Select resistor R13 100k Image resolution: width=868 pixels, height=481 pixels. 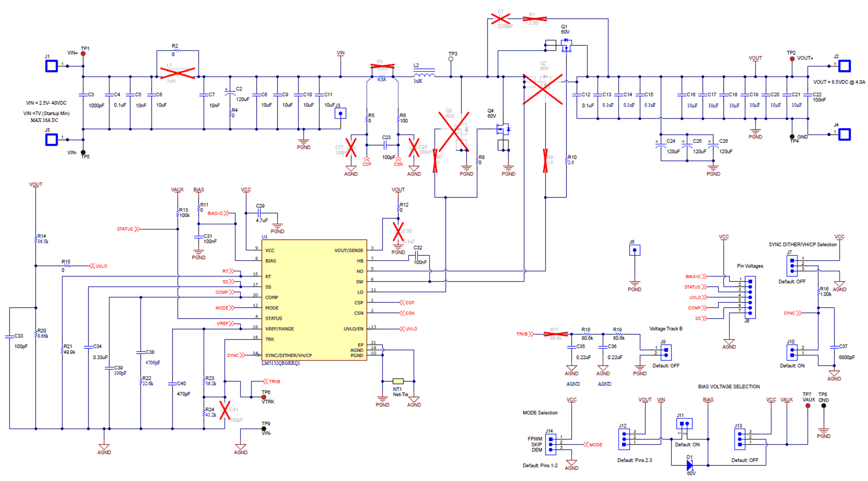click(177, 213)
